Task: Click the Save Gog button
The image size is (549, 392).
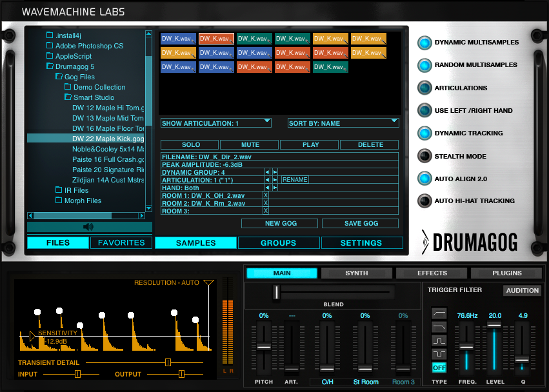Action: (x=360, y=224)
